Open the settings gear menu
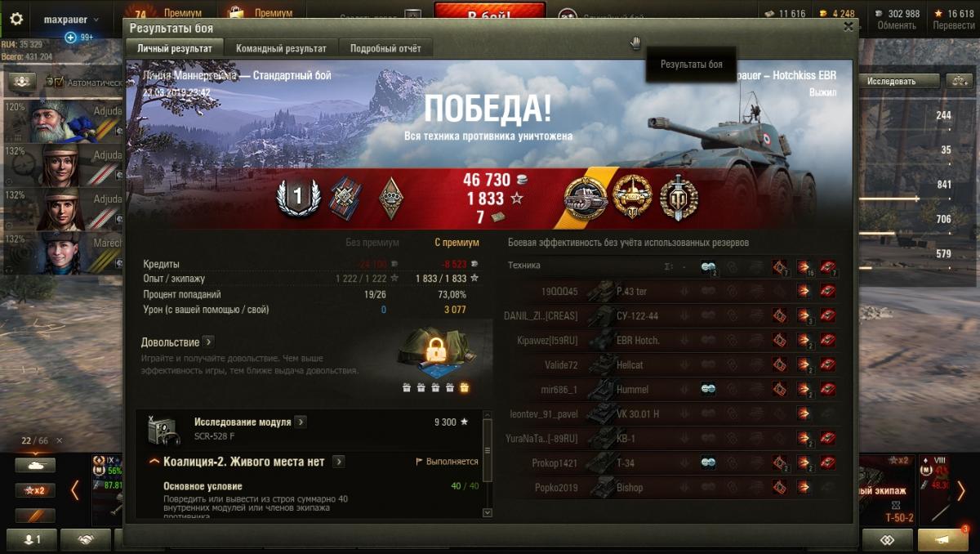 click(16, 19)
